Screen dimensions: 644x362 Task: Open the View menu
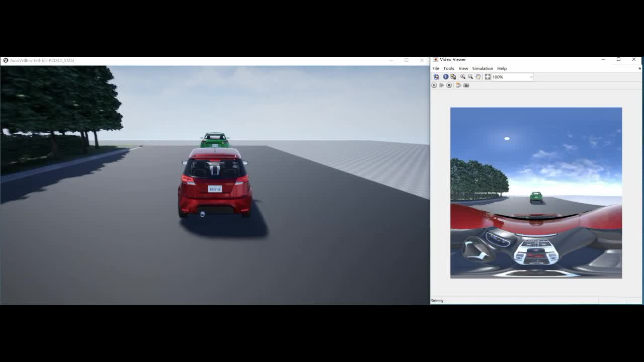pyautogui.click(x=463, y=68)
